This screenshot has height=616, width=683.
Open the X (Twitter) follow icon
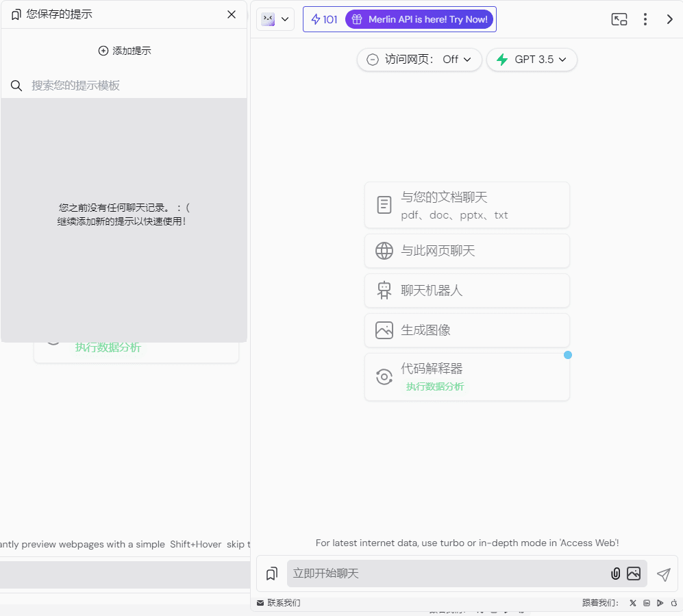[x=633, y=603]
